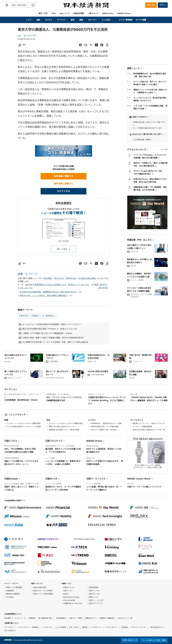Click the upload-share icon above the article body
Screen dimensions: 172x644
pyautogui.click(x=107, y=45)
